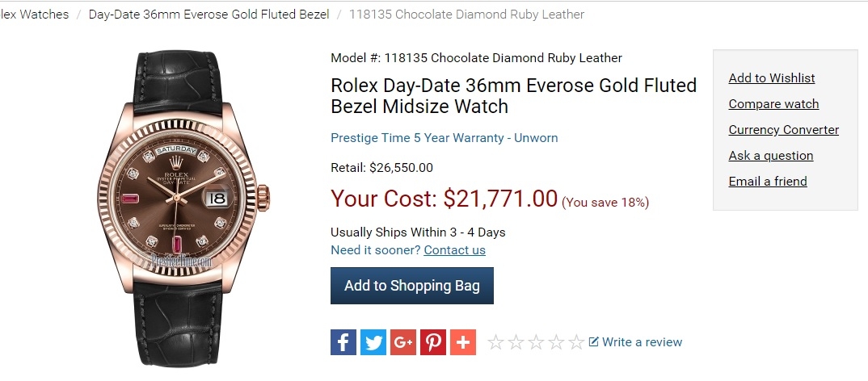View Prestige Time 5 Year Warranty details
The width and height of the screenshot is (868, 381).
pos(444,138)
